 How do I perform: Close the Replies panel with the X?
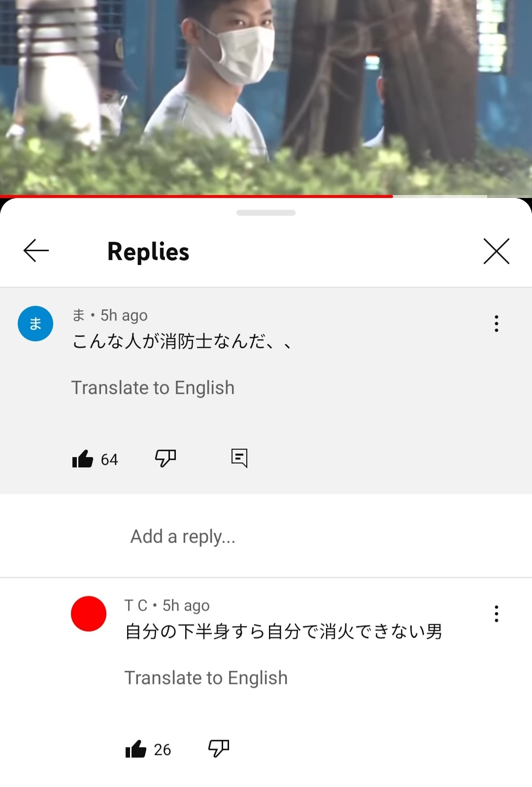[x=496, y=251]
